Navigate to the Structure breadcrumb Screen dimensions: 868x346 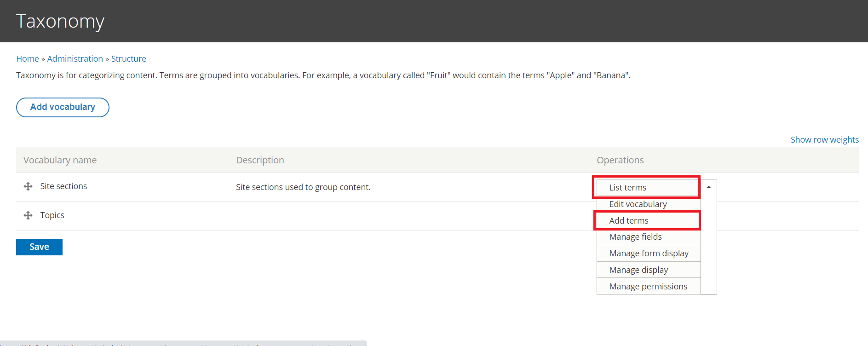pos(128,59)
